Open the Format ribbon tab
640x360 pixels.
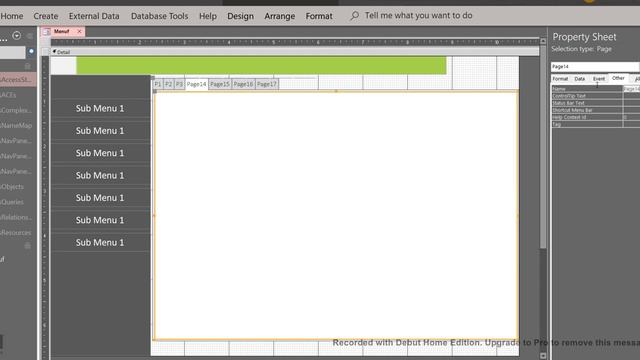pyautogui.click(x=319, y=16)
